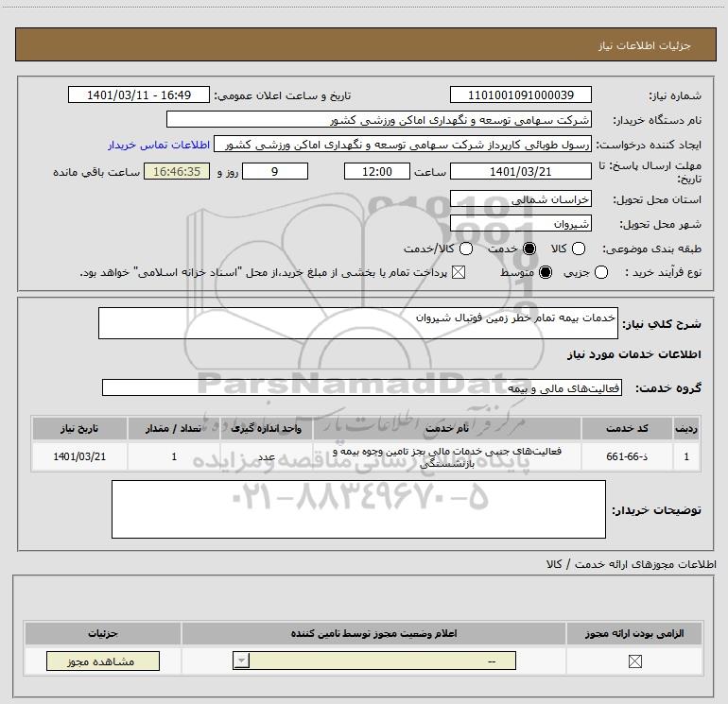Viewport: 728px width, 704px height.
Task: Select the کالا radio button
Action: 579,249
